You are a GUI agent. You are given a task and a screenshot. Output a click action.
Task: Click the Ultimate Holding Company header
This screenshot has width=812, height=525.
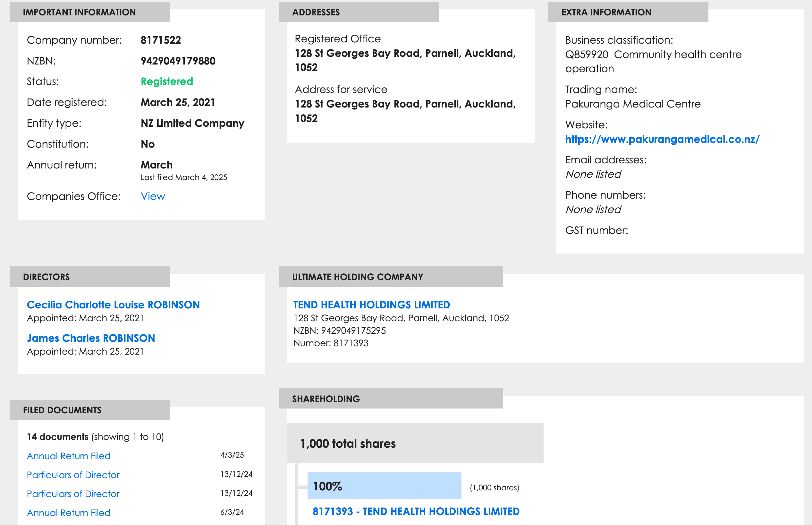(x=390, y=277)
